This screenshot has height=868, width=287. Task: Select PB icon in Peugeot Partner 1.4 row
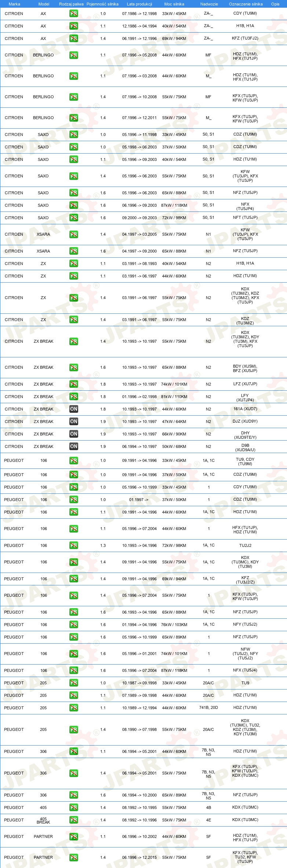click(74, 858)
